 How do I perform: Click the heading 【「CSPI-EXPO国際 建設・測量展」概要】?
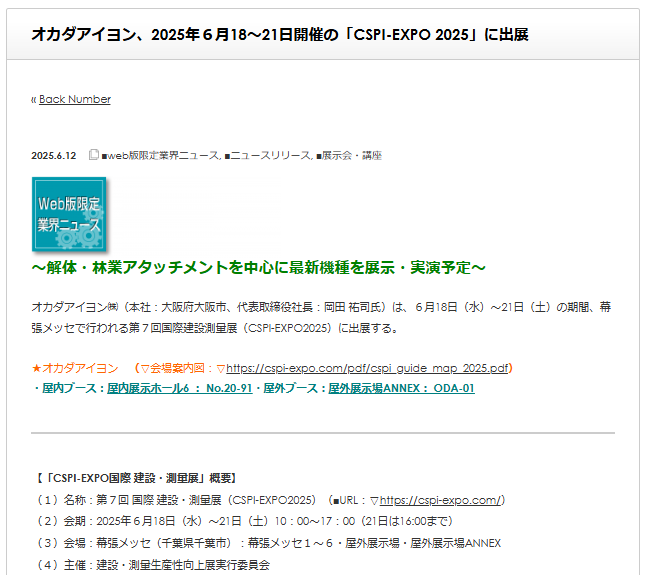coord(136,478)
